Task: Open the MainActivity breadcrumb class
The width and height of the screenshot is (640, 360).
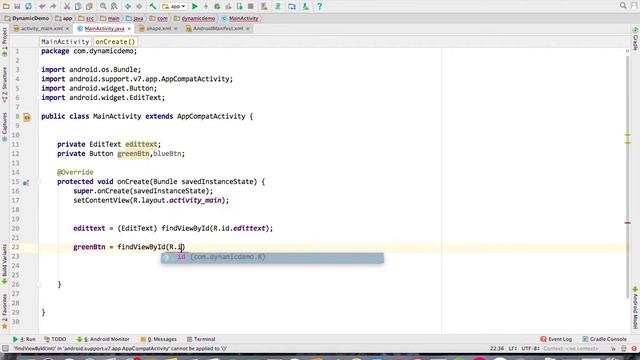Action: point(240,18)
